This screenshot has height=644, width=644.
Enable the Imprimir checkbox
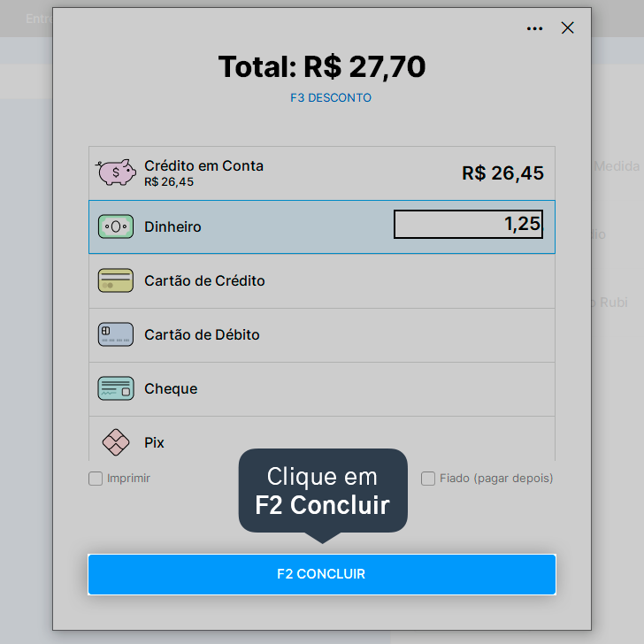(x=96, y=479)
